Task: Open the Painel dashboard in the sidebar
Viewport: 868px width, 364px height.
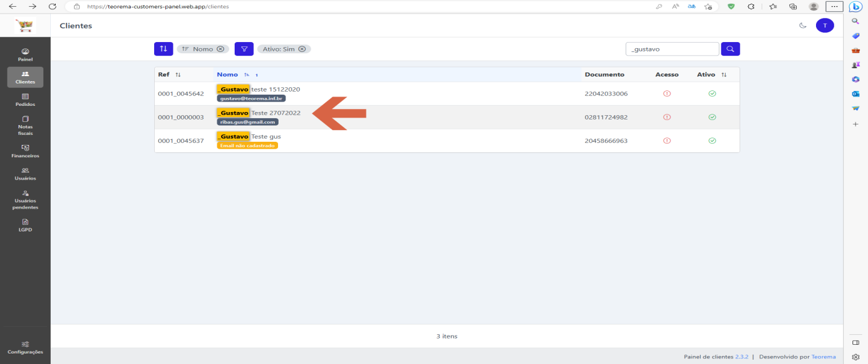Action: click(25, 55)
